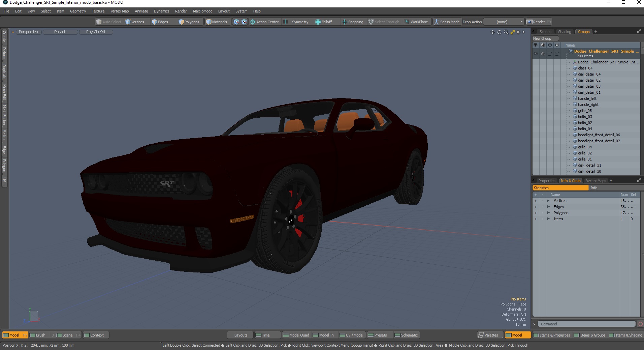Toggle first checkbox of Dodge_Challenger group row
The image size is (644, 350).
point(550,54)
